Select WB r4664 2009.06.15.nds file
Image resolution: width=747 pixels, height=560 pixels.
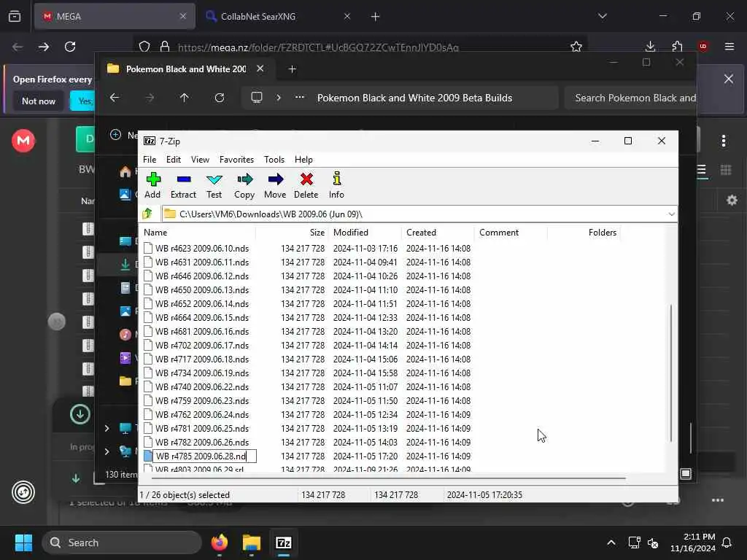pos(202,317)
